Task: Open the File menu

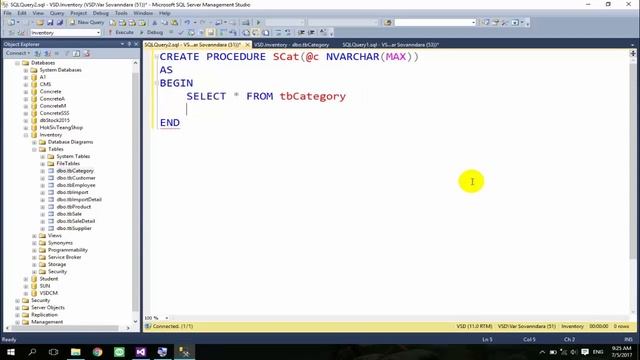Action: [x=8, y=13]
